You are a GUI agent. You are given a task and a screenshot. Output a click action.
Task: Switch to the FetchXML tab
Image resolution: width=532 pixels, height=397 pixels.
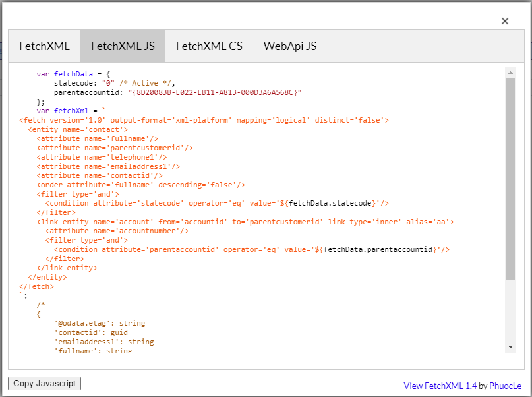coord(44,46)
